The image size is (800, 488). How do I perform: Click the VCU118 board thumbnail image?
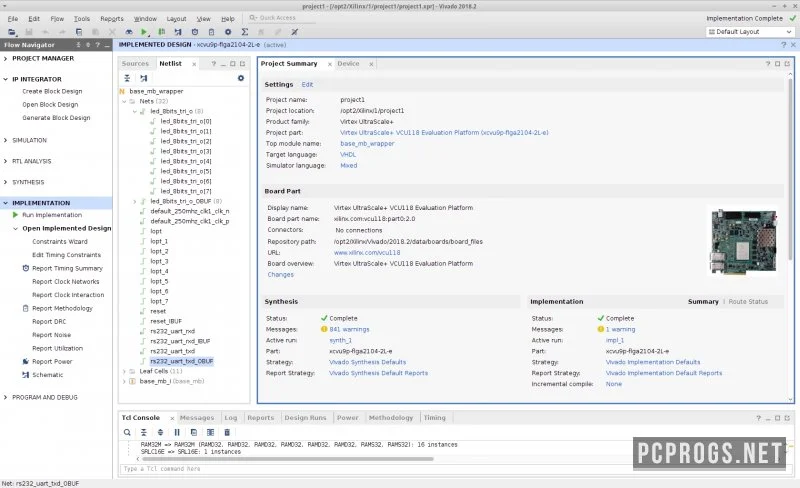[743, 241]
